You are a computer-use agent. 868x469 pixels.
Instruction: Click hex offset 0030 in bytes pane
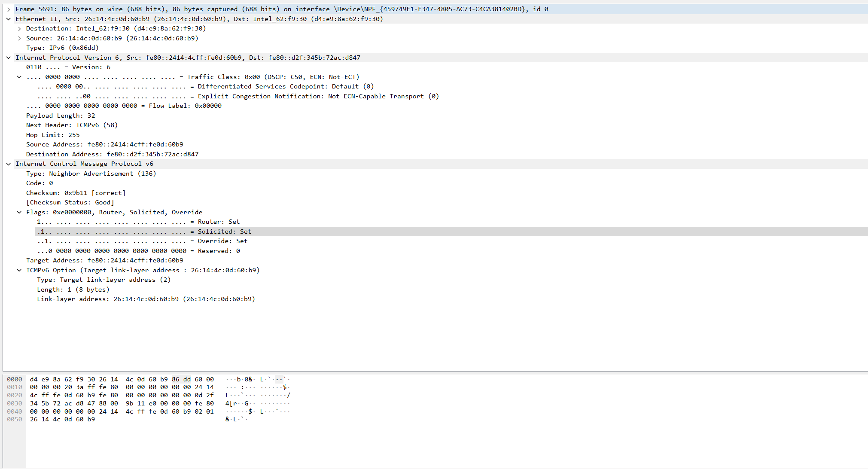[x=15, y=403]
